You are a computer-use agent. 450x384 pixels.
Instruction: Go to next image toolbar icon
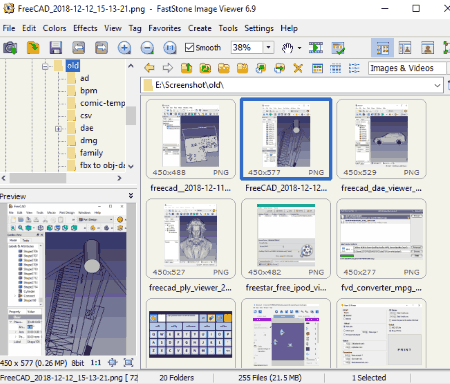coord(101,48)
